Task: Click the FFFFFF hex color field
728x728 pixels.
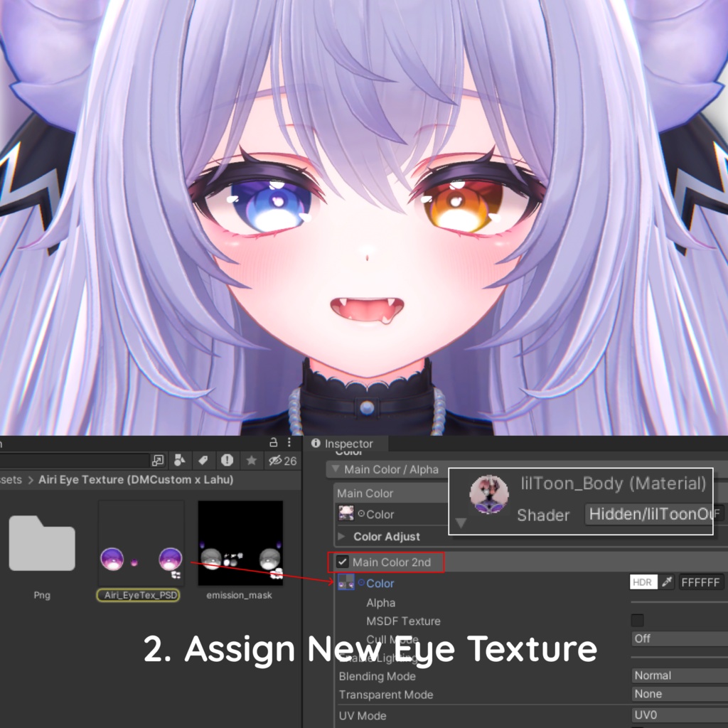Action: 701,582
